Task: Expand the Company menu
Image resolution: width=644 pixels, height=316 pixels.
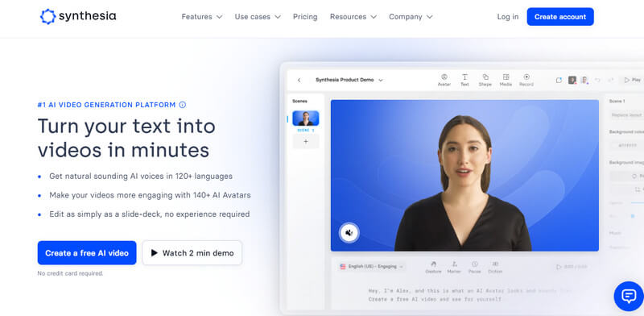Action: coord(411,17)
